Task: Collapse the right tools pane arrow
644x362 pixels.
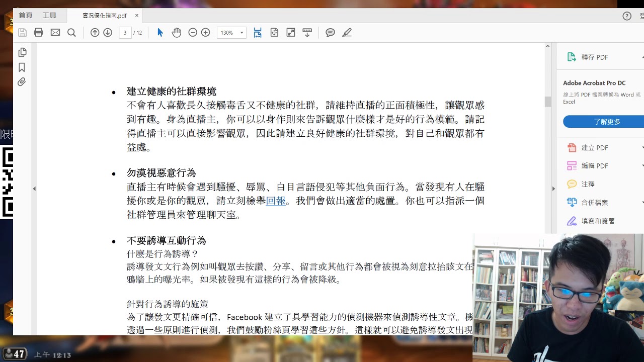Action: click(553, 189)
